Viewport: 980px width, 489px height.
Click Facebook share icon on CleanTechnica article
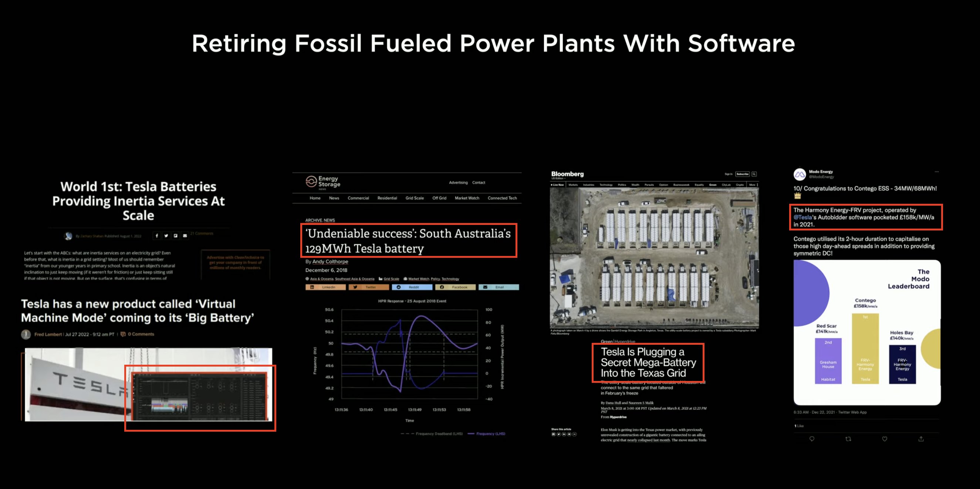coord(157,236)
